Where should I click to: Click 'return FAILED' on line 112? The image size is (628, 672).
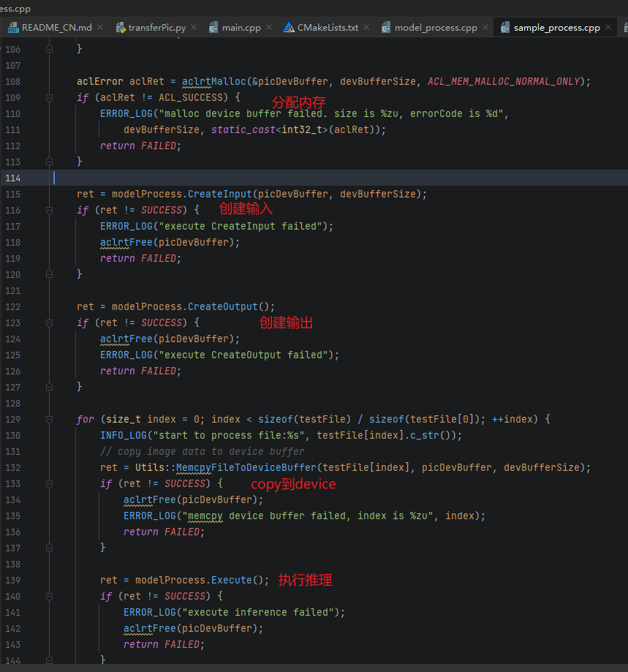click(x=138, y=146)
